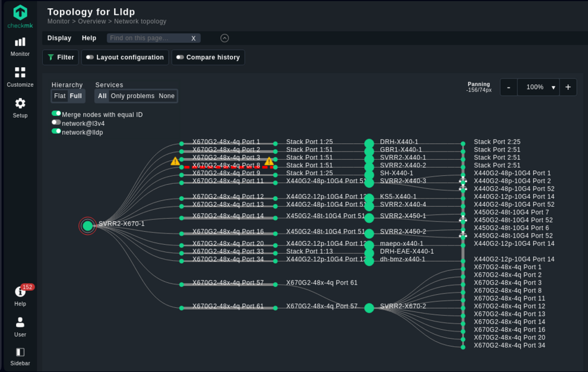This screenshot has width=588, height=372.
Task: Open the 100% zoom dropdown
Action: (539, 87)
